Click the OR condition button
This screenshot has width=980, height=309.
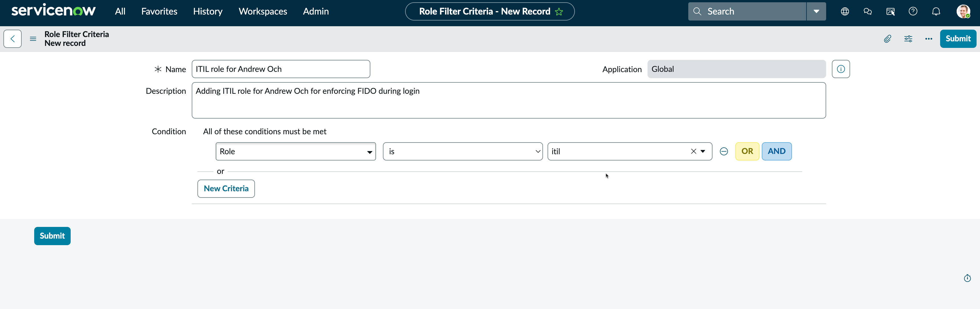[747, 151]
